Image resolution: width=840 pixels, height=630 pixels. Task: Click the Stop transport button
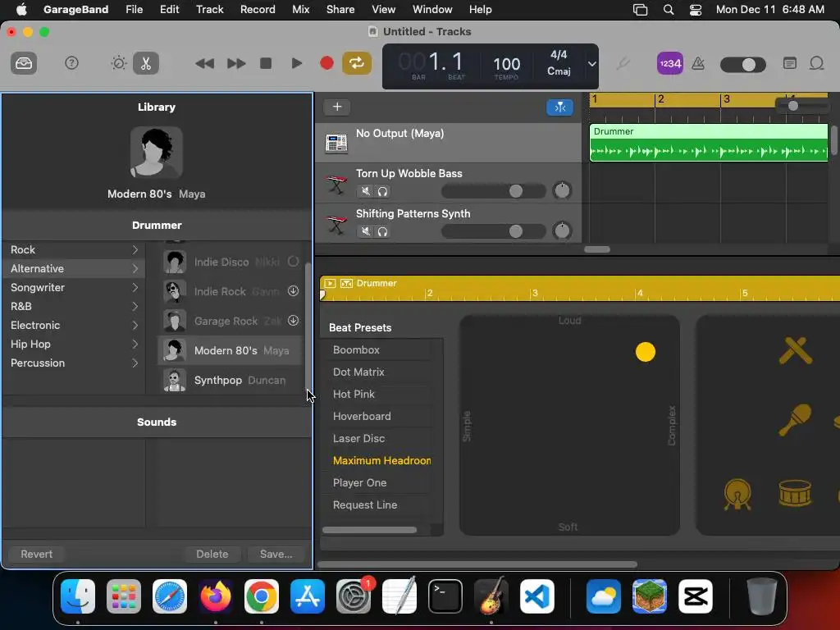tap(266, 63)
